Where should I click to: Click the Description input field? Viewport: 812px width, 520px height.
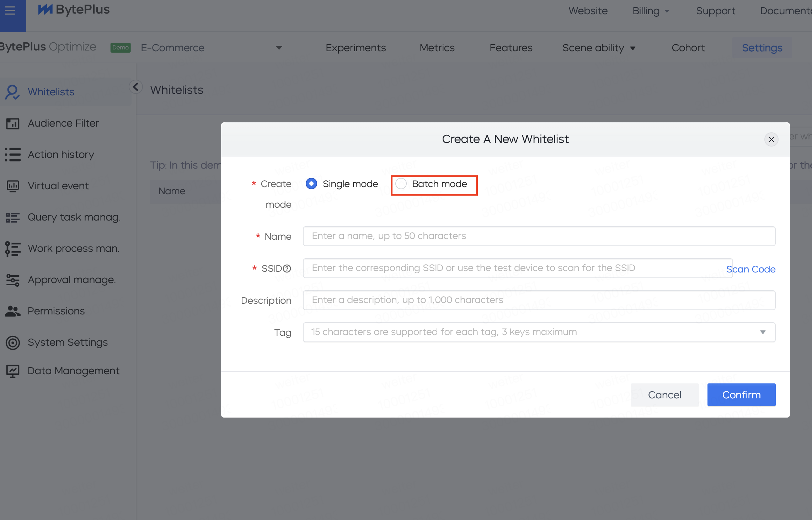tap(539, 300)
